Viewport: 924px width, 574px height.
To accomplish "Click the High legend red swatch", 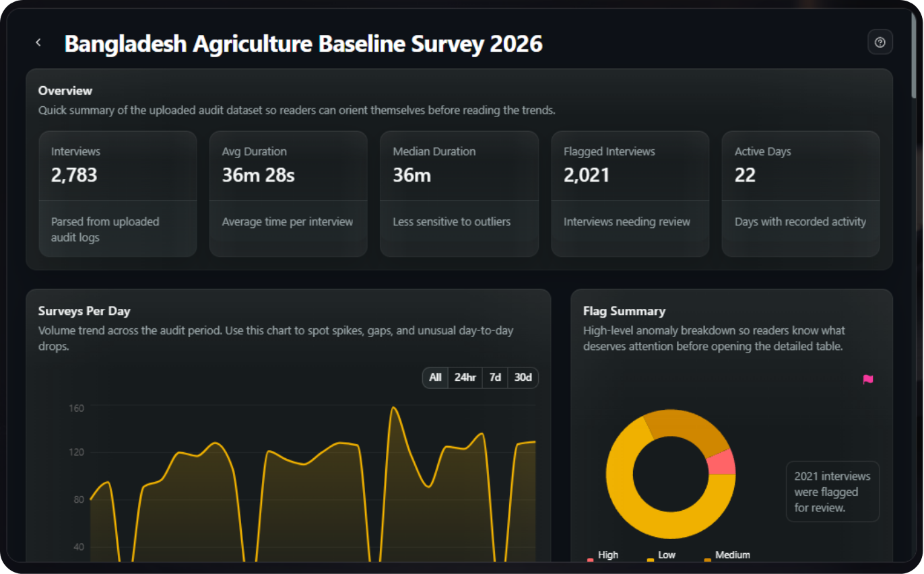I will 591,559.
